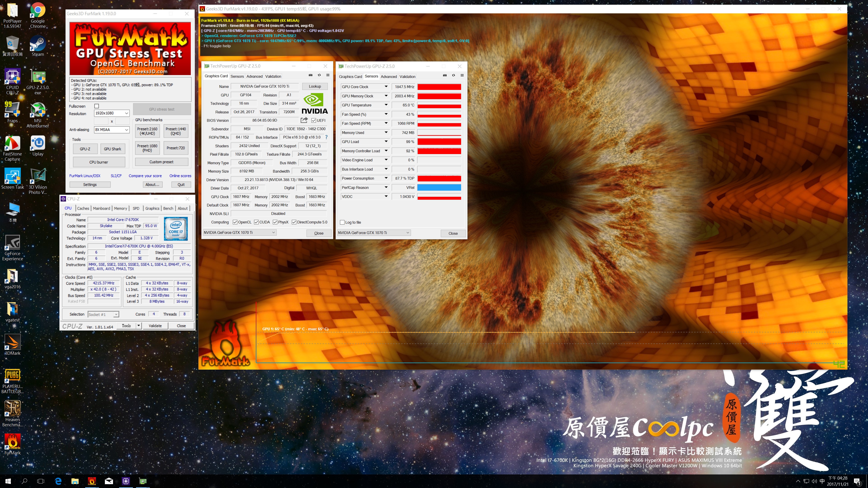
Task: Switch to CPU-Z Memory tab
Action: [120, 209]
